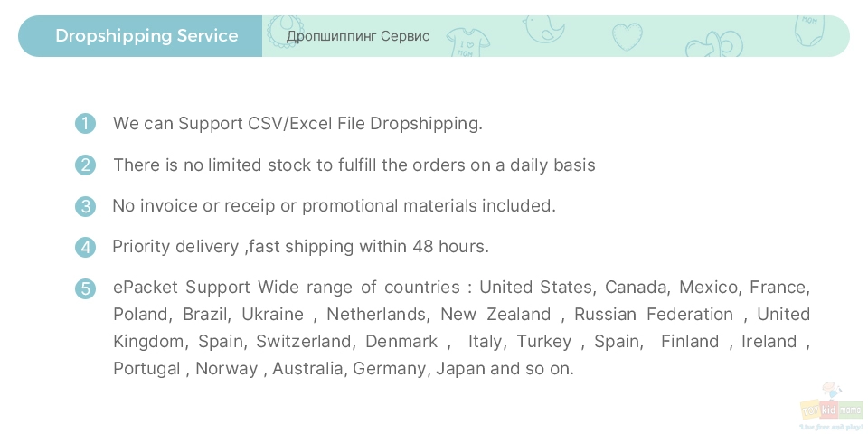Click the I love Mom t-shirt illustration
The image size is (868, 434).
[x=467, y=42]
